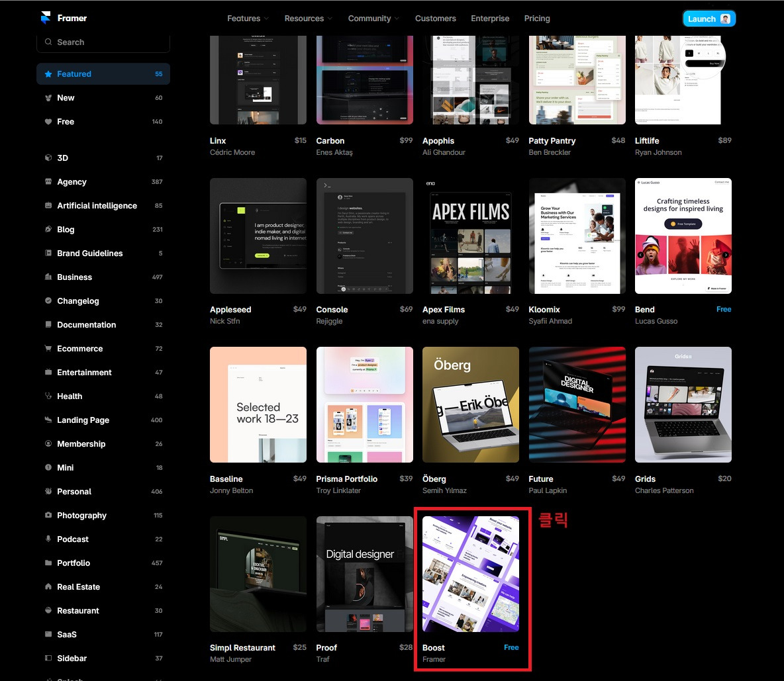Expand the Features dropdown menu
The image size is (784, 681).
pyautogui.click(x=248, y=19)
